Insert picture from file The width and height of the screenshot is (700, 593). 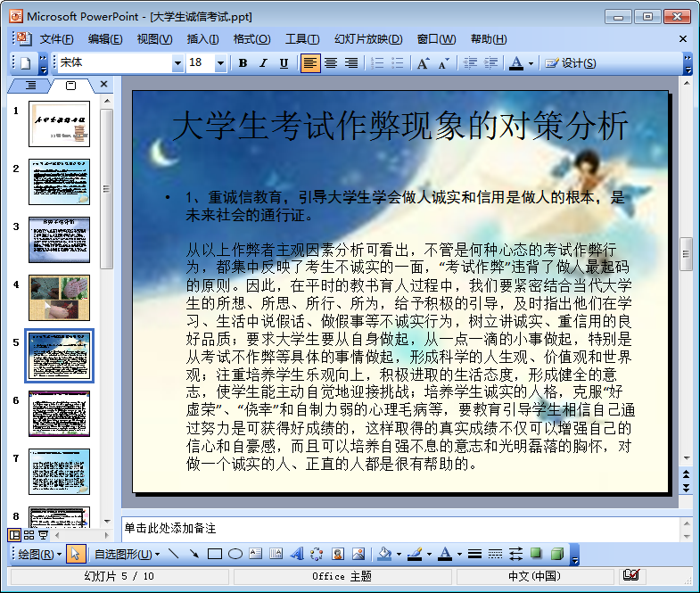(x=358, y=554)
